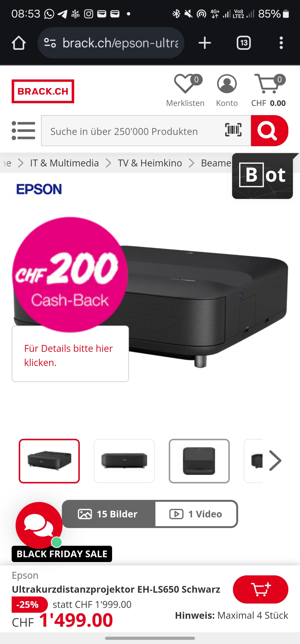Open the red live chat bubble

[x=39, y=525]
